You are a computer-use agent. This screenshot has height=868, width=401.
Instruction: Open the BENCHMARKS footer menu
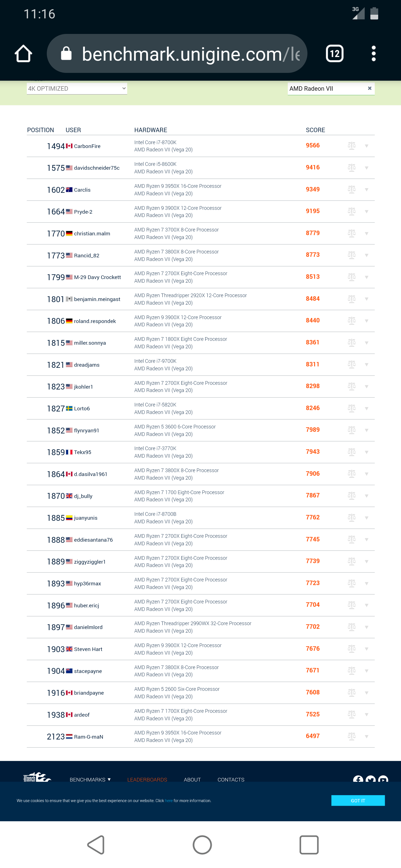coord(90,779)
